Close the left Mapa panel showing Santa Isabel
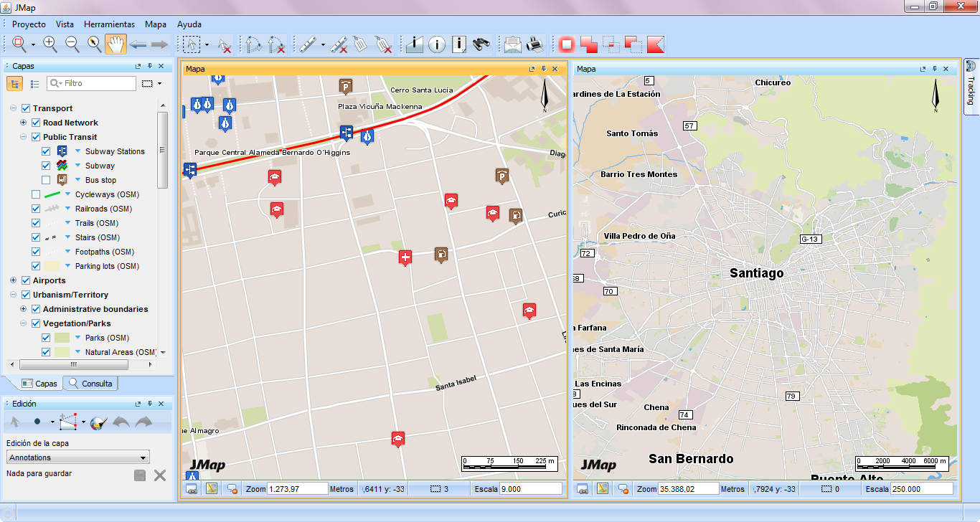980x522 pixels. (x=555, y=69)
